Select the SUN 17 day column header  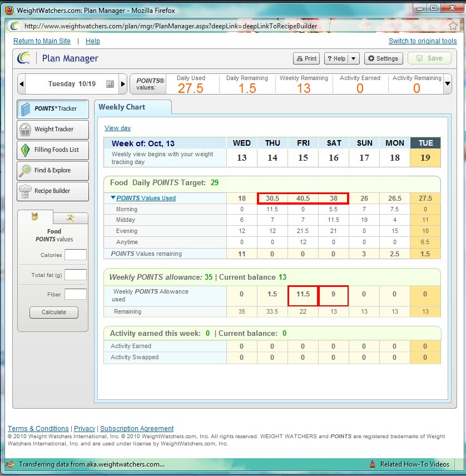point(364,152)
